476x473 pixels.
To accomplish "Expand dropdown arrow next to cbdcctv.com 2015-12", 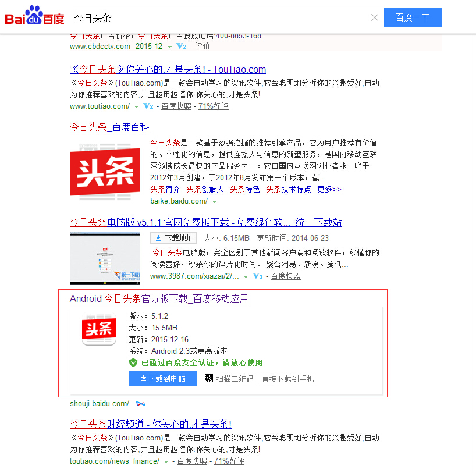I will [170, 47].
